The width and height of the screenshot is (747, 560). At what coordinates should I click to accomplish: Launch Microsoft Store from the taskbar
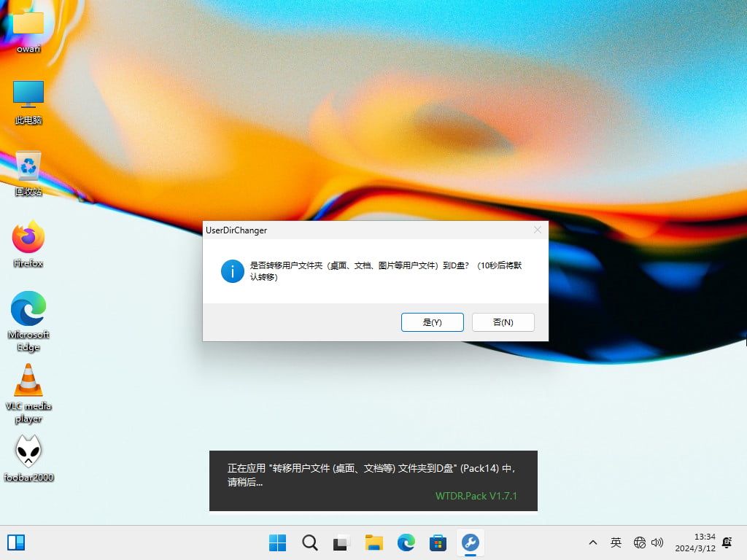tap(438, 542)
